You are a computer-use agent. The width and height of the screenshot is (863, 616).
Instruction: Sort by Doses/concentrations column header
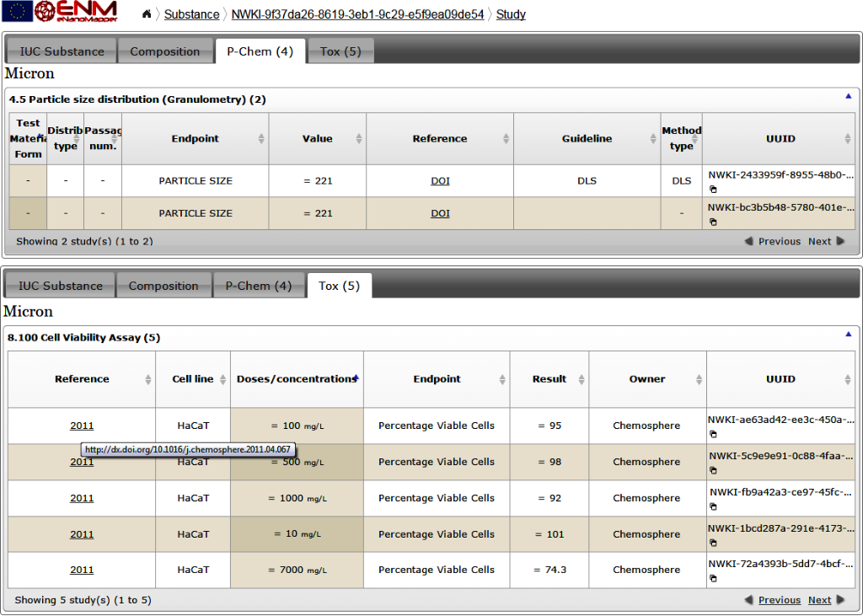296,379
